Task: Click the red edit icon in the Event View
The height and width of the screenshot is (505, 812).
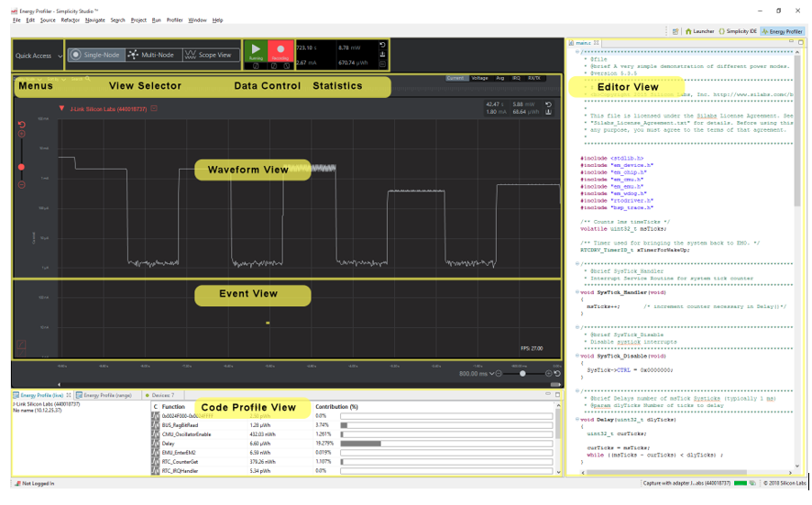Action: point(21,345)
